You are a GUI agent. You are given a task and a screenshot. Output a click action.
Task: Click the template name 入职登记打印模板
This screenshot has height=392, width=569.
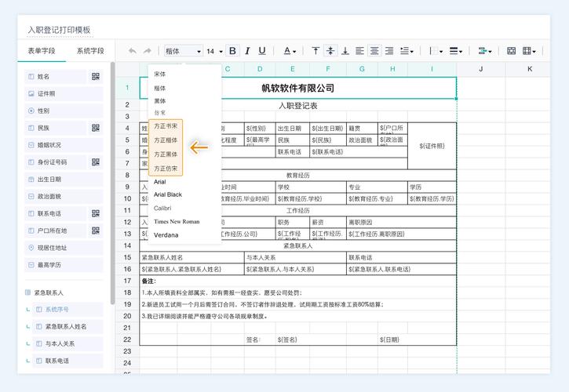pyautogui.click(x=60, y=30)
